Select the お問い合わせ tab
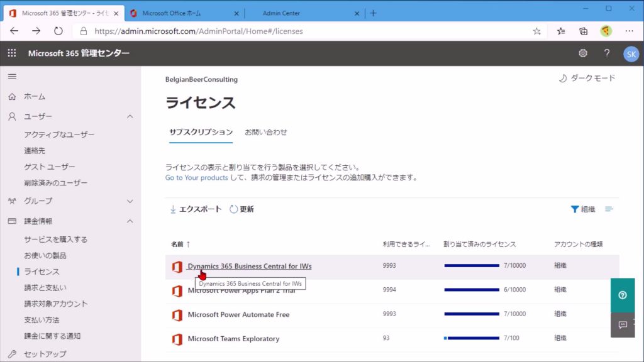 pos(266,132)
